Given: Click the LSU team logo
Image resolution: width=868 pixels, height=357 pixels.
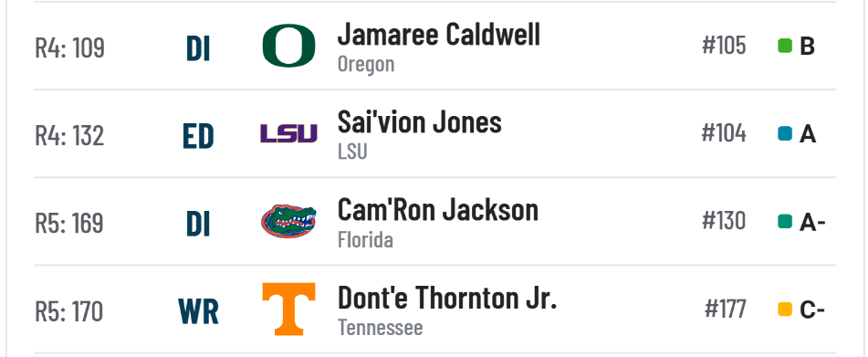Looking at the screenshot, I should click(x=289, y=133).
